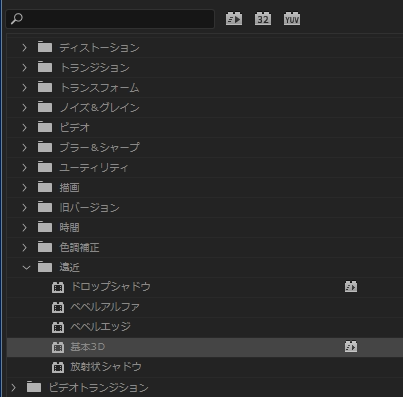Collapse the 遠近 folder
The height and width of the screenshot is (397, 403).
tap(26, 267)
